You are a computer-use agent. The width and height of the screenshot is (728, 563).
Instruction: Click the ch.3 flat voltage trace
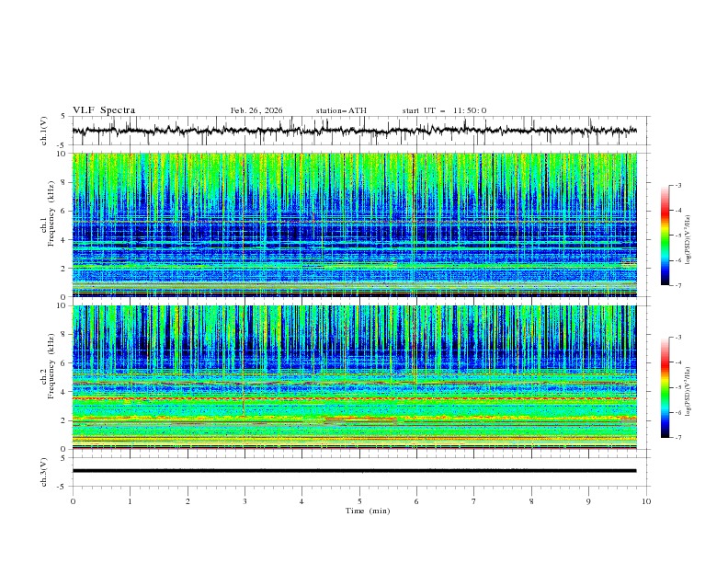click(355, 471)
